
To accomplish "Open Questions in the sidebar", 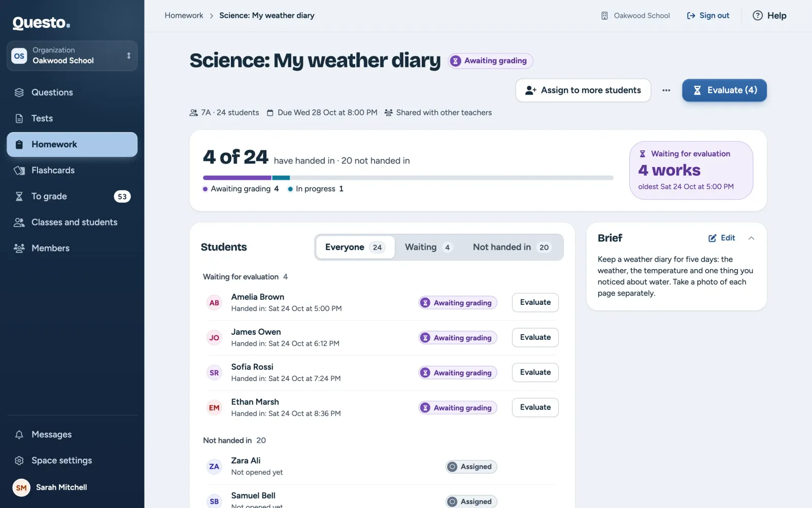I will 72,92.
